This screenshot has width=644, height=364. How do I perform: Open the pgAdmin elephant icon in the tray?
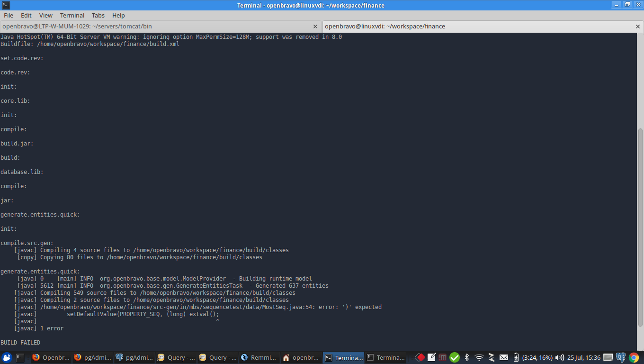tap(621, 357)
